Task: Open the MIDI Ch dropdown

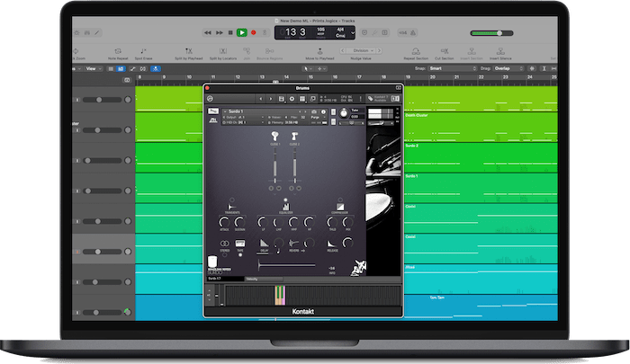Action: click(x=244, y=122)
